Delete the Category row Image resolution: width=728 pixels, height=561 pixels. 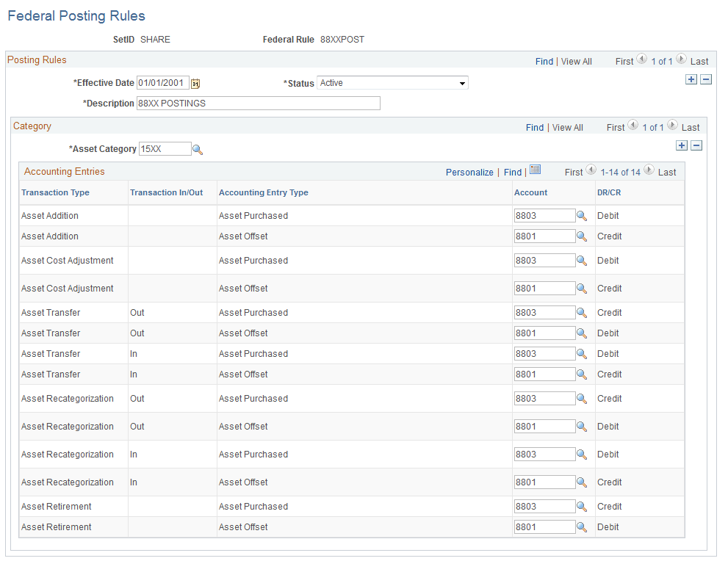(696, 145)
